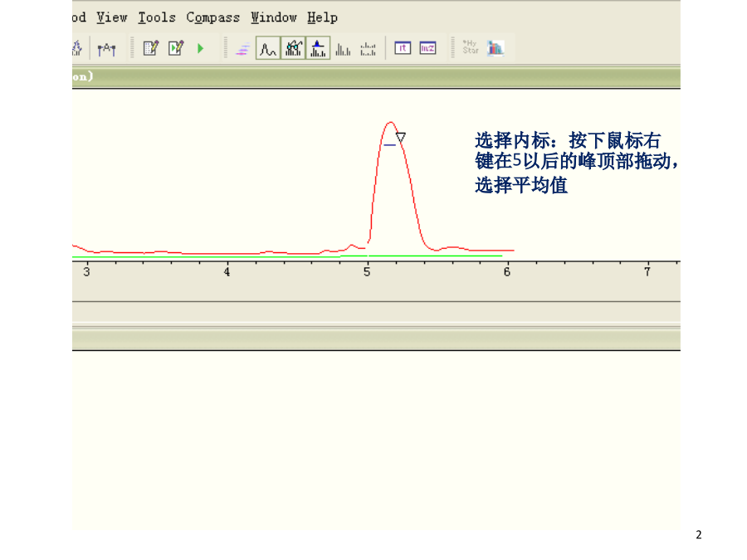Open the library books icon
This screenshot has width=747, height=560.
click(x=496, y=48)
